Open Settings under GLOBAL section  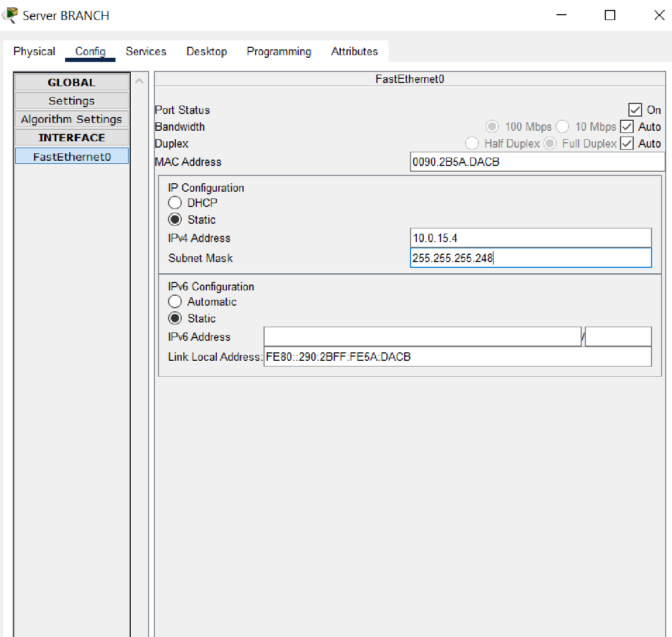click(x=71, y=100)
